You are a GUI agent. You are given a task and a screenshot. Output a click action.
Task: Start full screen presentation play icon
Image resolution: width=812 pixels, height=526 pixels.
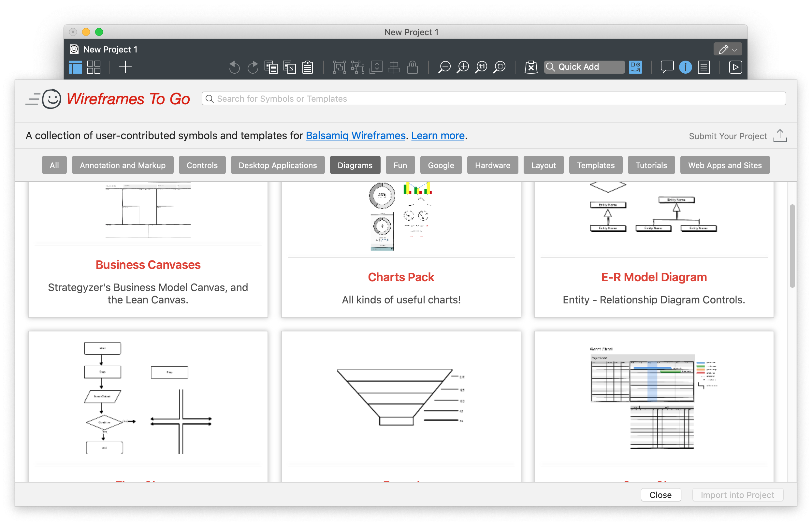coord(735,67)
